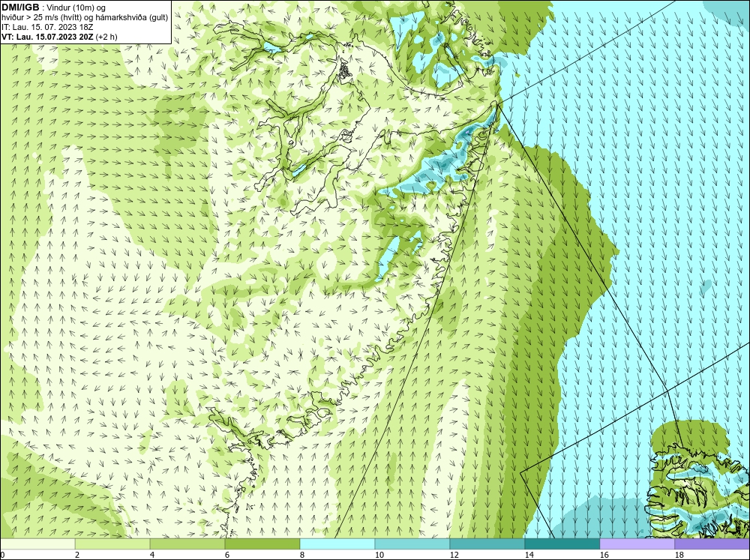
Task: Click the legend label '14'
Action: click(529, 555)
